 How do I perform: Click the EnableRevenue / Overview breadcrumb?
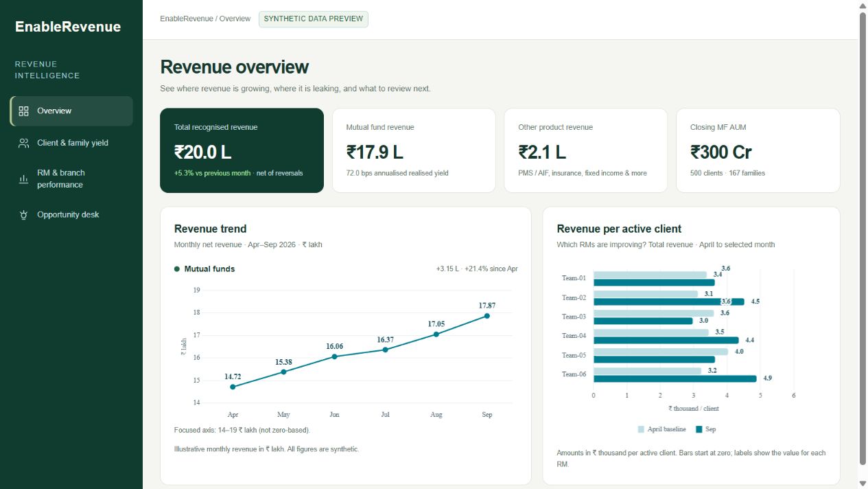(205, 19)
